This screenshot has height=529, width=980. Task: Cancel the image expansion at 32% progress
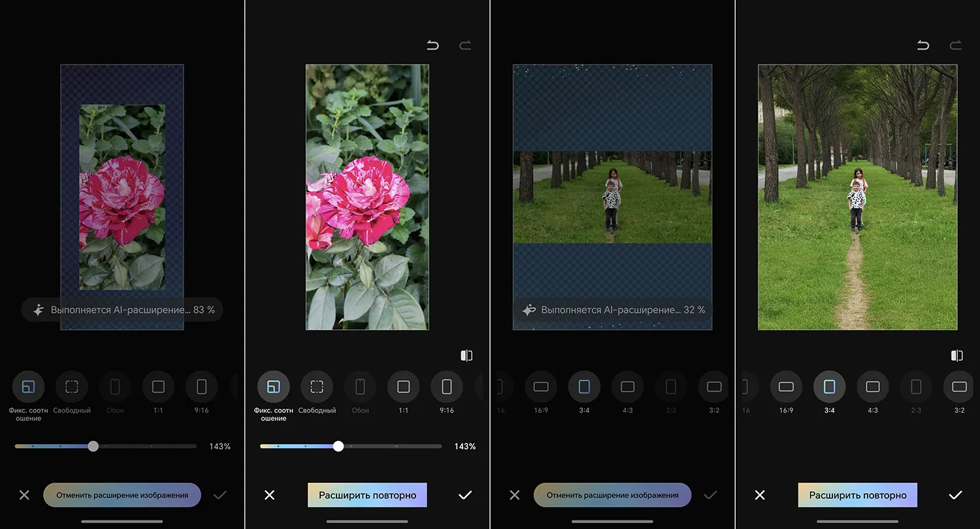612,495
